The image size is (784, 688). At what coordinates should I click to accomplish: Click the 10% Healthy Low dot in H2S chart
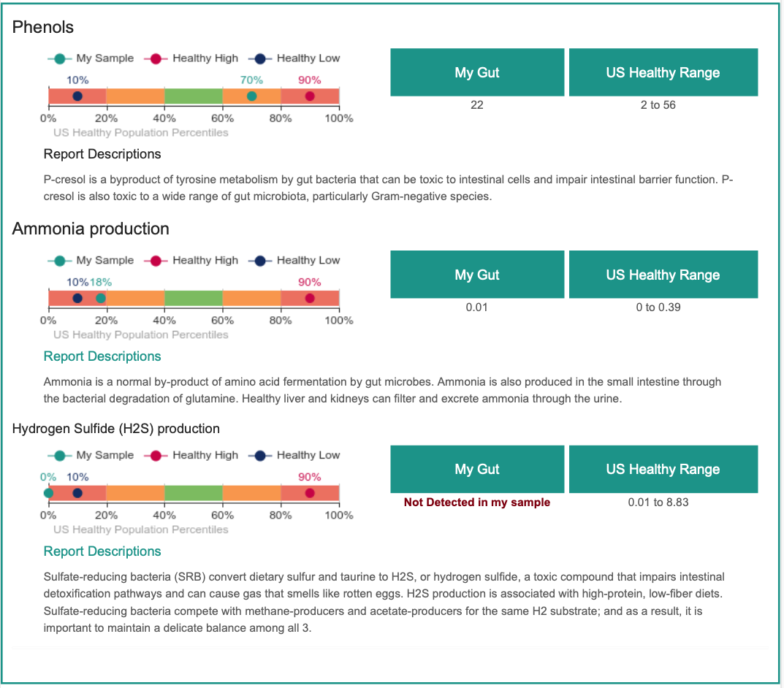(x=77, y=493)
